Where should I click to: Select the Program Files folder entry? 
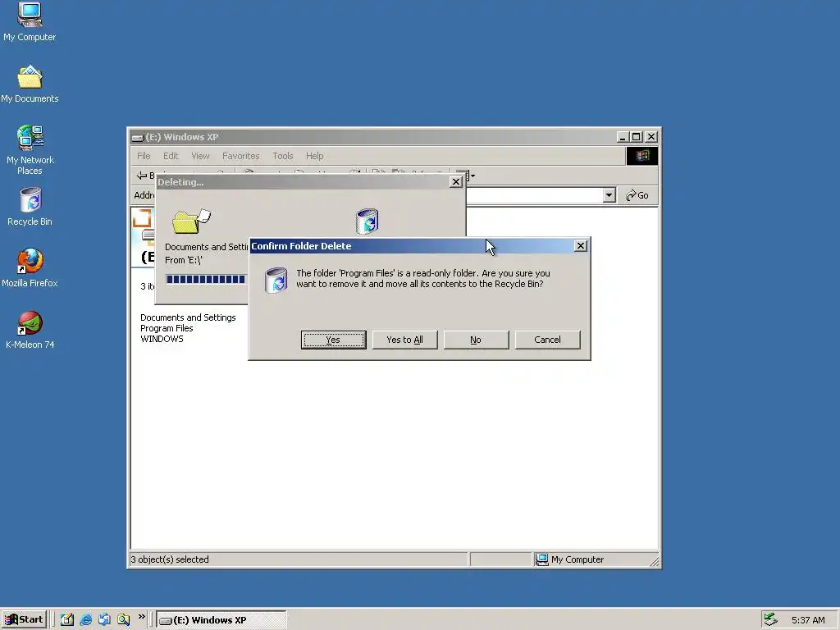click(167, 328)
